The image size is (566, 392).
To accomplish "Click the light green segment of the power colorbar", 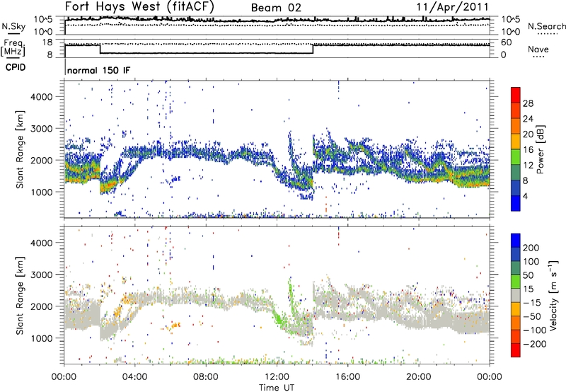I will coord(516,157).
